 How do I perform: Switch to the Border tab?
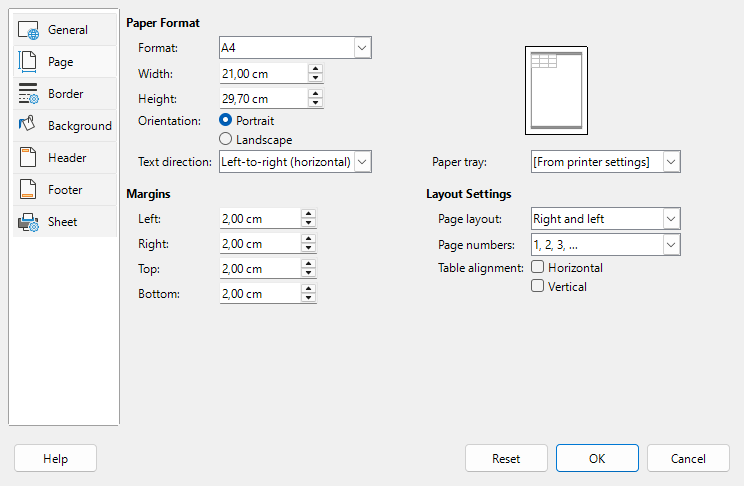[65, 93]
